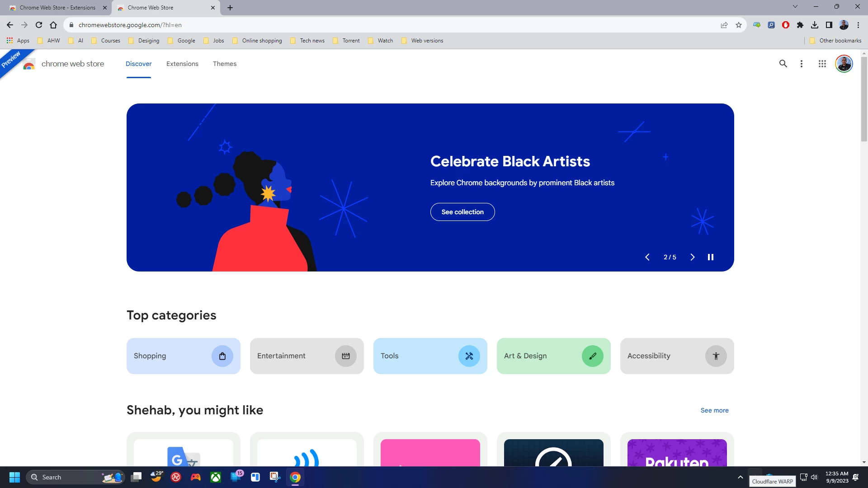This screenshot has height=488, width=868.
Task: Open the Xbox app on the taskbar
Action: click(216, 477)
